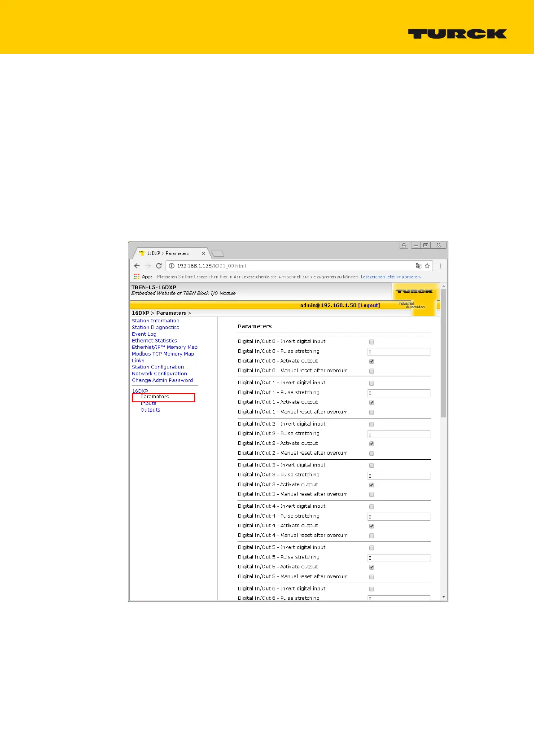Toggle Digital In/Out 4 Manual reset after overcurr.
Viewport: 534px width, 756px height.
pos(372,536)
